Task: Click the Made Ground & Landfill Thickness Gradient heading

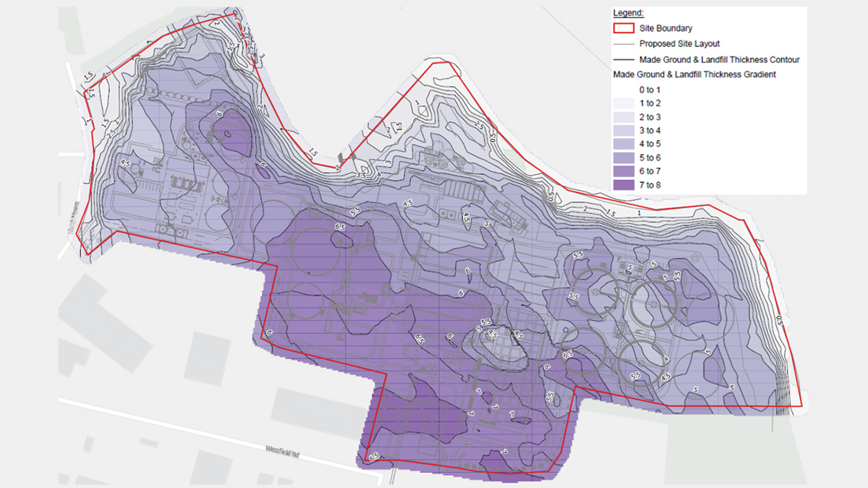Action: [x=693, y=74]
